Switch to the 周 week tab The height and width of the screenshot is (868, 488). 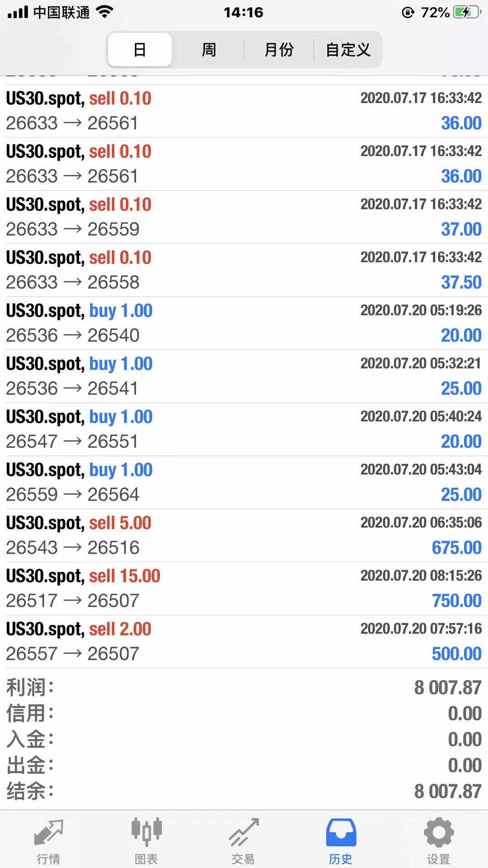[x=209, y=50]
